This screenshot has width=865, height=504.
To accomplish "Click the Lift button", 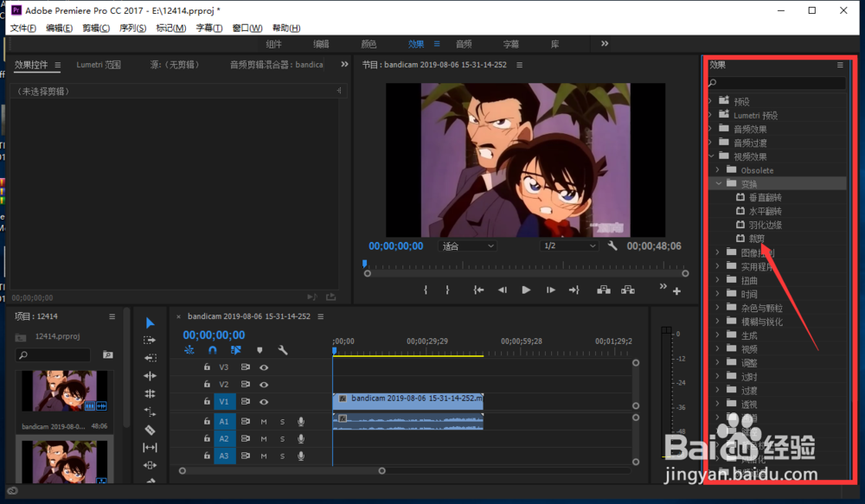I will pos(604,290).
